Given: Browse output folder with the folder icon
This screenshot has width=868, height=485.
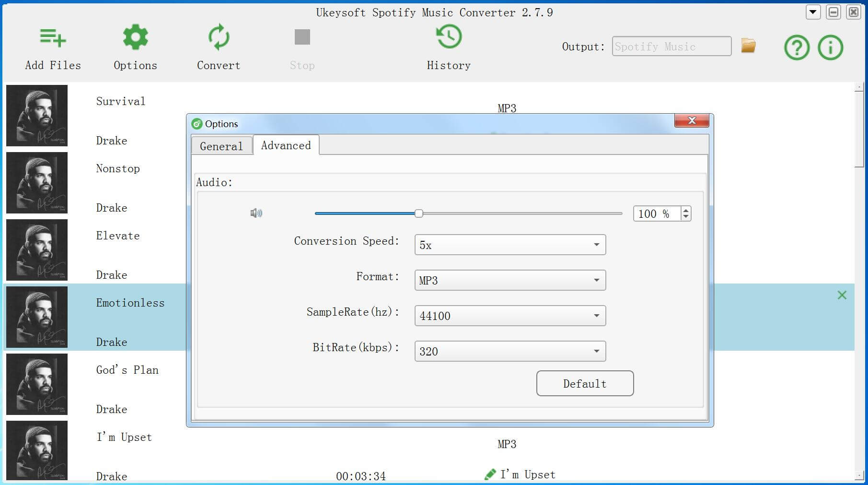Looking at the screenshot, I should [748, 46].
